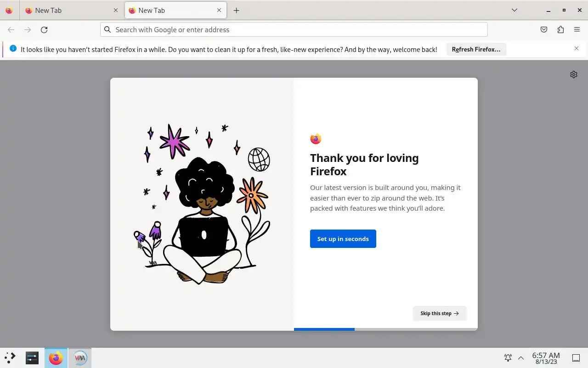
Task: Click the show desktop icon
Action: [x=576, y=357]
